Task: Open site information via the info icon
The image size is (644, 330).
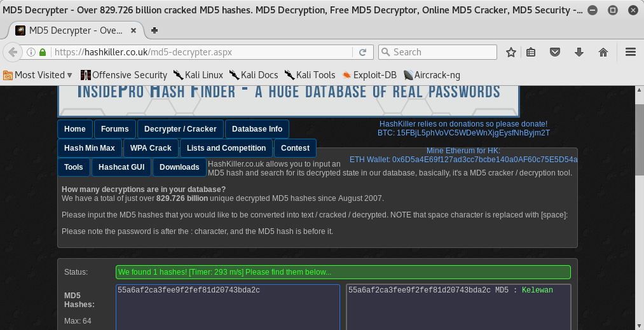Action: (x=31, y=52)
